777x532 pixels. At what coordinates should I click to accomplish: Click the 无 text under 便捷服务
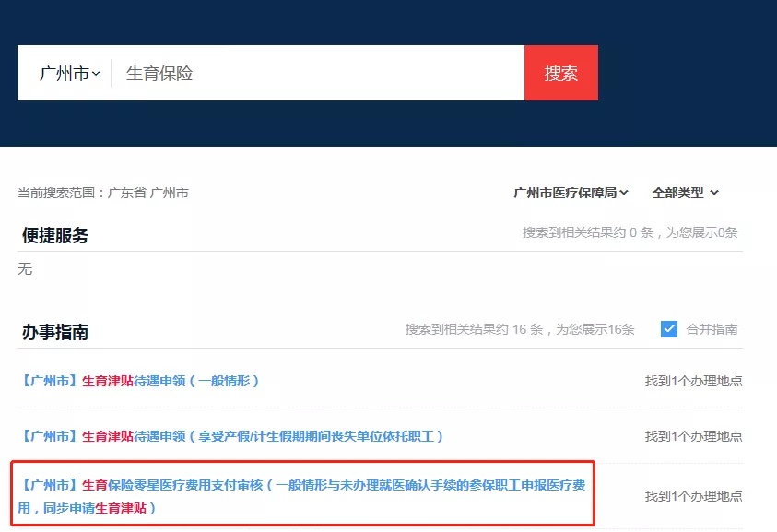pos(25,268)
